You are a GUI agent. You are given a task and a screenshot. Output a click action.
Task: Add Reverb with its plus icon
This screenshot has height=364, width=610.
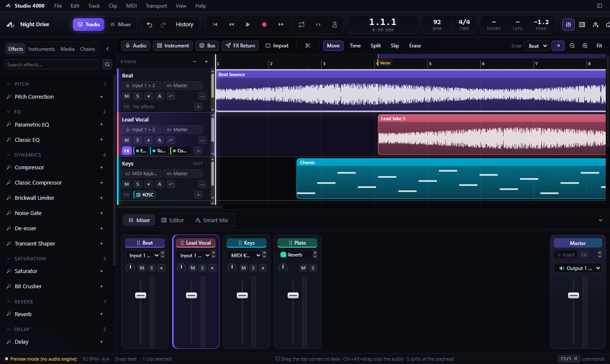point(101,314)
